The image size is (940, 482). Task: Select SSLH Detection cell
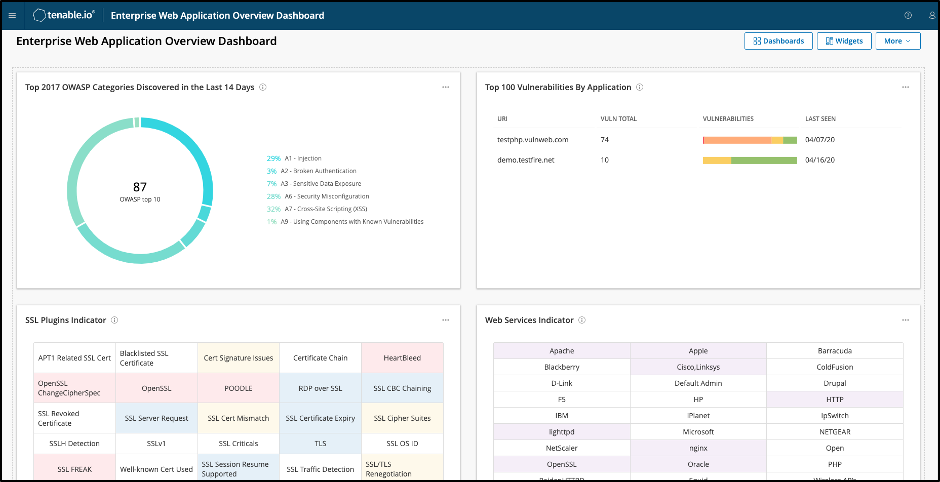point(74,444)
